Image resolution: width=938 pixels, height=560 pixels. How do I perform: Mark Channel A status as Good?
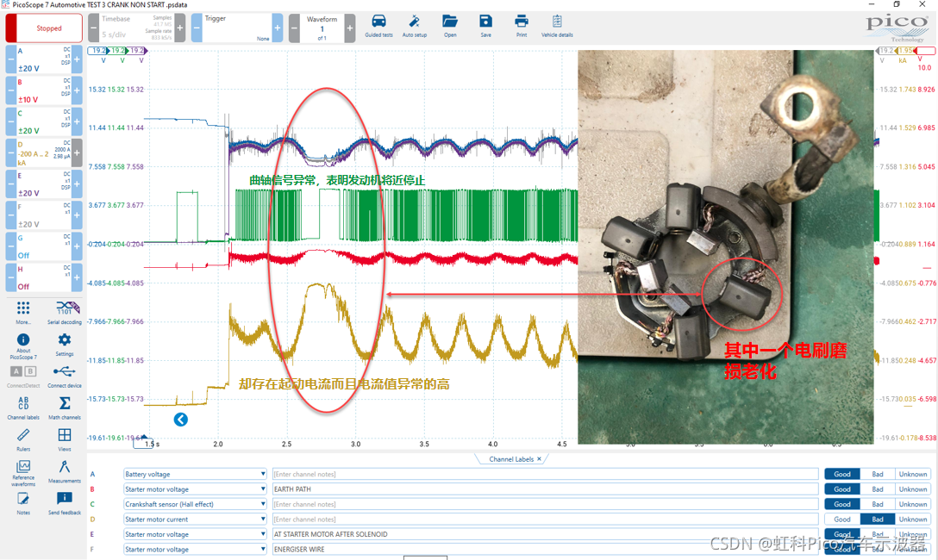click(x=842, y=474)
